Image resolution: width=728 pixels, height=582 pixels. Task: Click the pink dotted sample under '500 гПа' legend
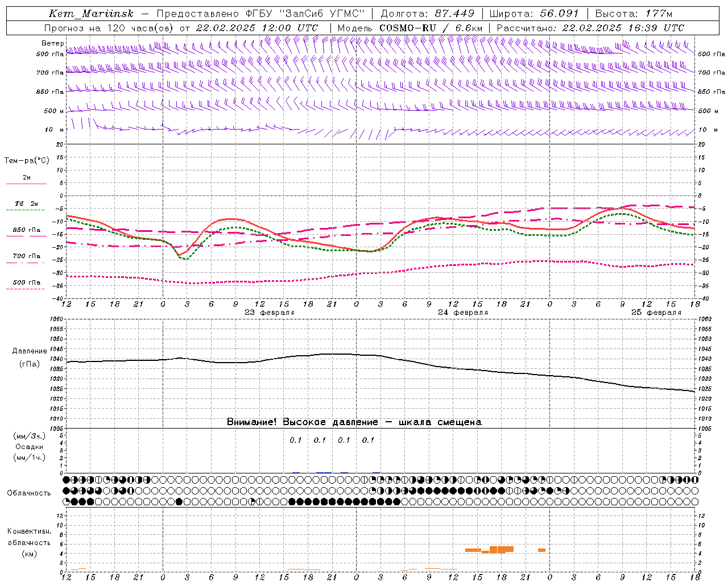pyautogui.click(x=26, y=289)
